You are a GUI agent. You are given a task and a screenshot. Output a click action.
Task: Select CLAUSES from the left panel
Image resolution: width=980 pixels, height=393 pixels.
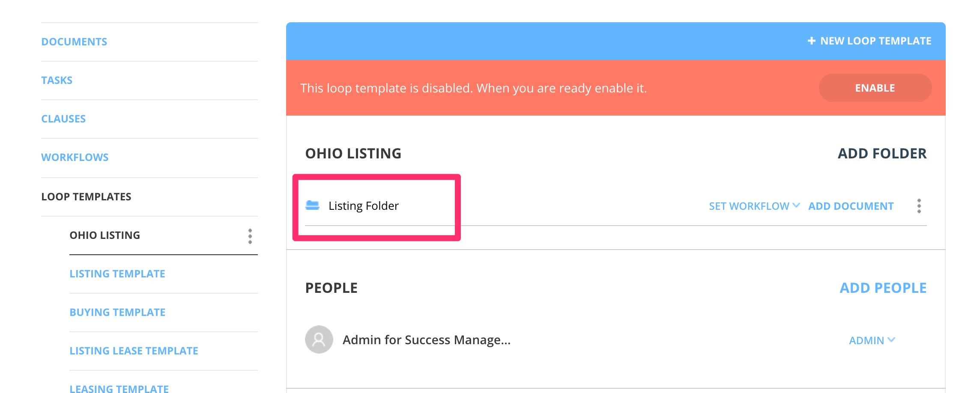click(63, 119)
